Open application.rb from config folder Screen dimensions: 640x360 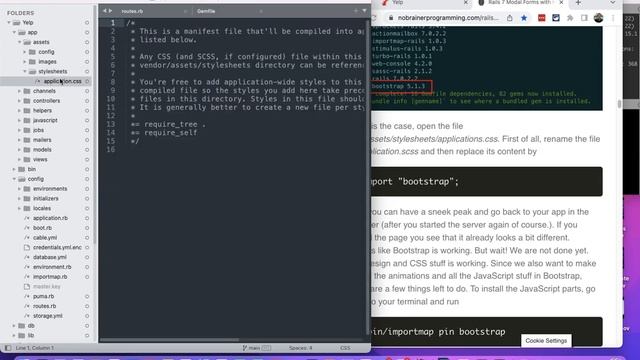(x=50, y=218)
